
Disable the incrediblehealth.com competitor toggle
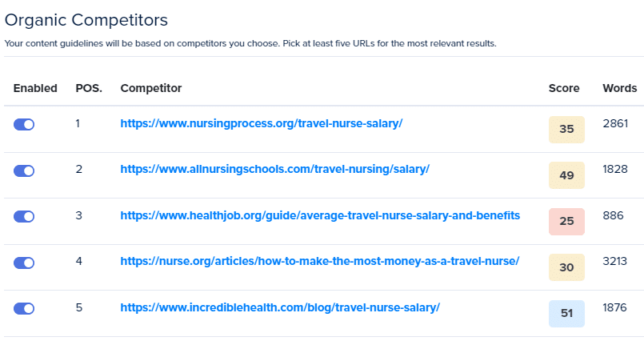(x=24, y=308)
